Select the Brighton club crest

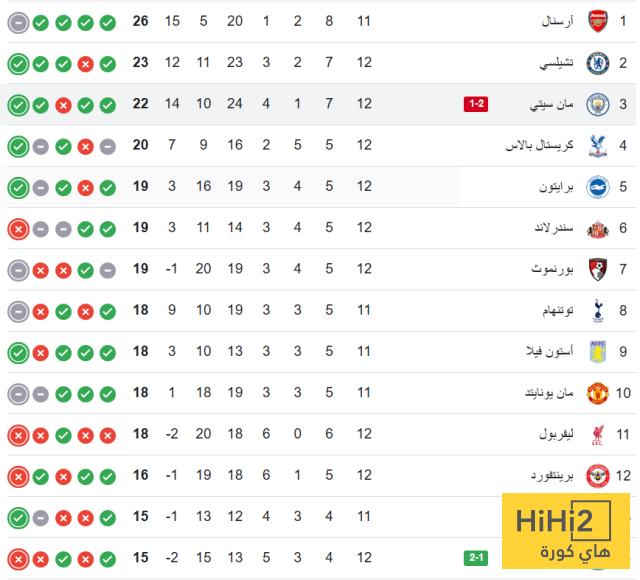(597, 187)
